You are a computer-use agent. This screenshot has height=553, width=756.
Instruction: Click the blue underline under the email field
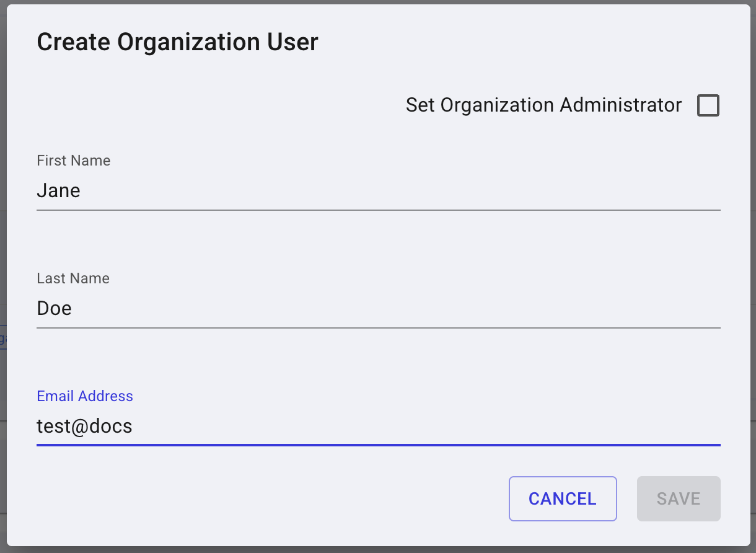click(378, 445)
